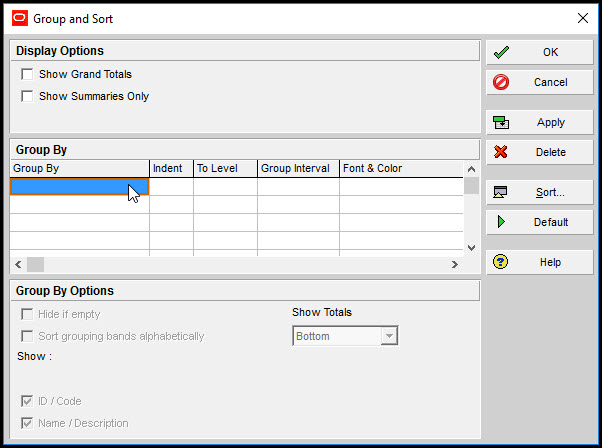Click the red X Delete icon
Screen dimensions: 602x448
coord(502,152)
